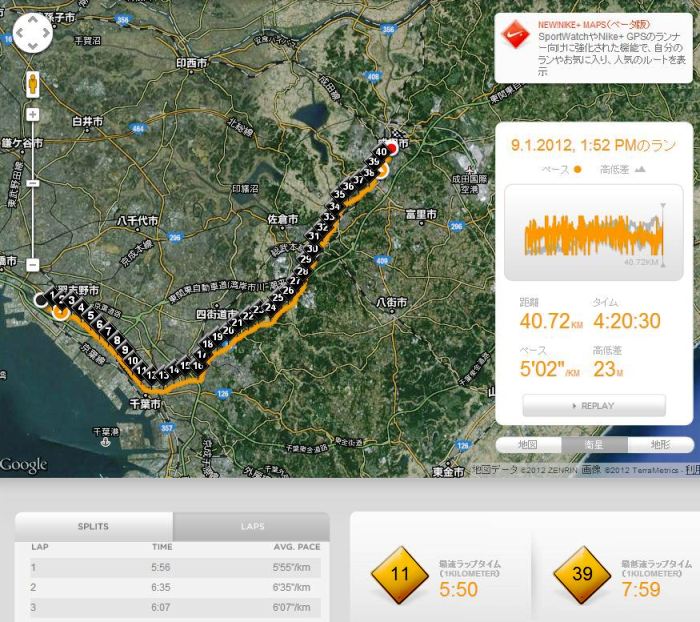The height and width of the screenshot is (622, 700).
Task: Click the pace value 5'02" /KM
Action: tap(550, 369)
